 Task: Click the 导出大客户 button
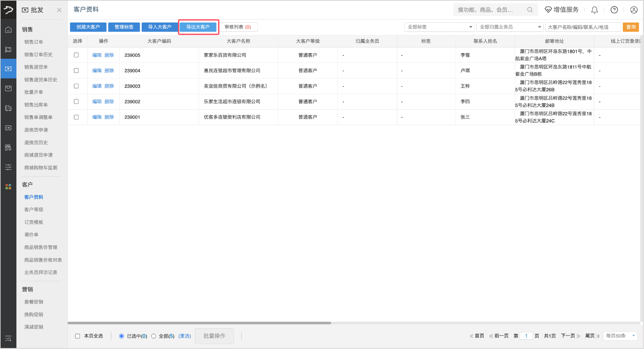[x=198, y=27]
